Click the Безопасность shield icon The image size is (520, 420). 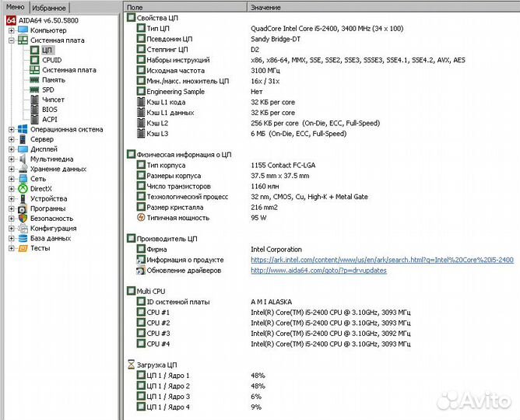23,219
